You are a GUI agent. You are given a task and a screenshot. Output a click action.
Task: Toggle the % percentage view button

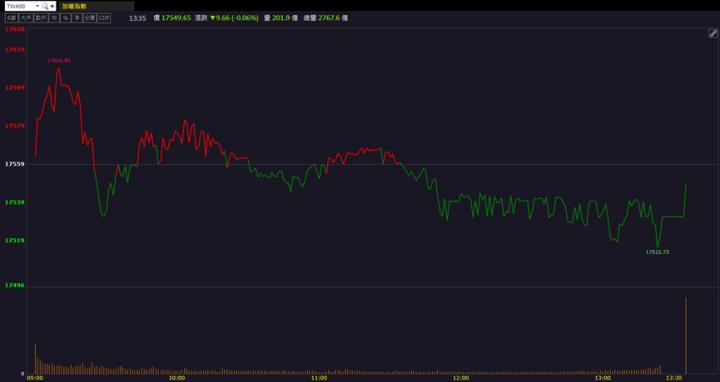(x=66, y=18)
